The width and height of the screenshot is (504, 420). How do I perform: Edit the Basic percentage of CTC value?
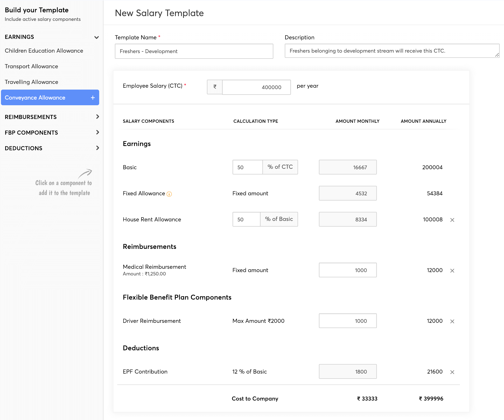(x=247, y=167)
